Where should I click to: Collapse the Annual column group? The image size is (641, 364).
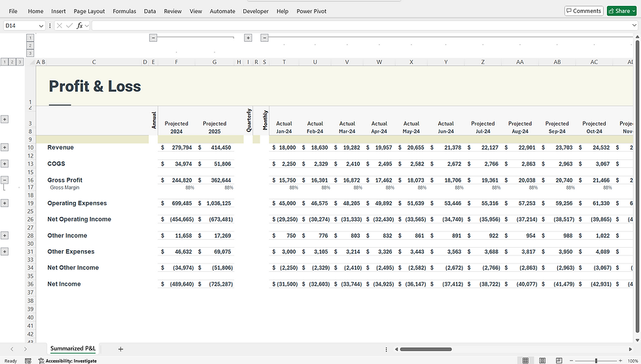tap(153, 38)
